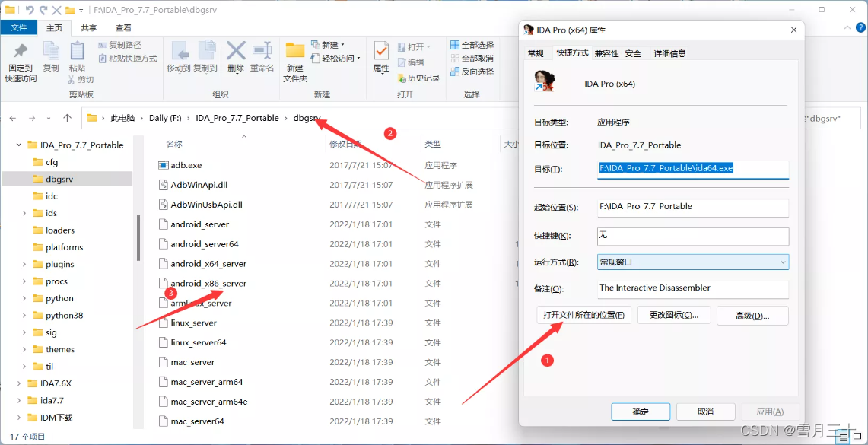
Task: Click Change icon (更改图标) button
Action: pos(674,316)
